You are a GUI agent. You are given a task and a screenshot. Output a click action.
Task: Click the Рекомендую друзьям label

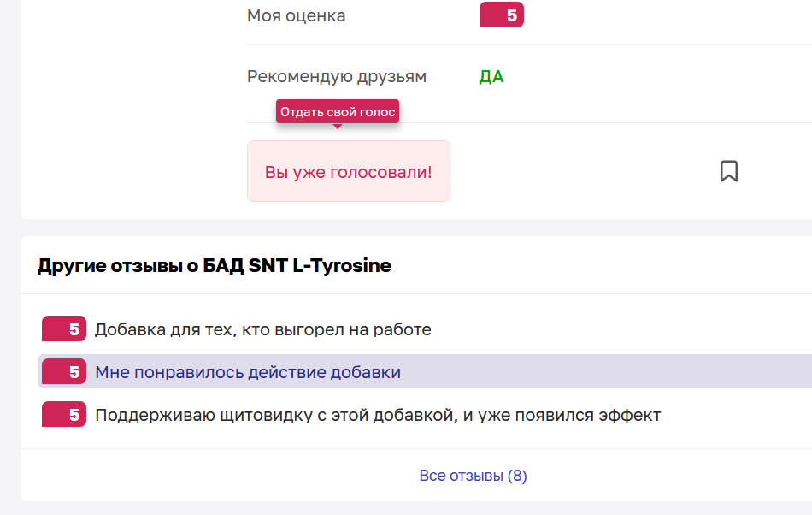pos(337,77)
